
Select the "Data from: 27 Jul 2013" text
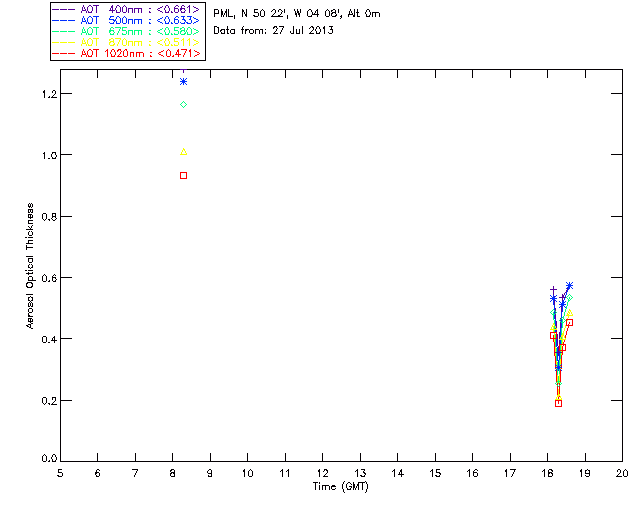pyautogui.click(x=274, y=31)
